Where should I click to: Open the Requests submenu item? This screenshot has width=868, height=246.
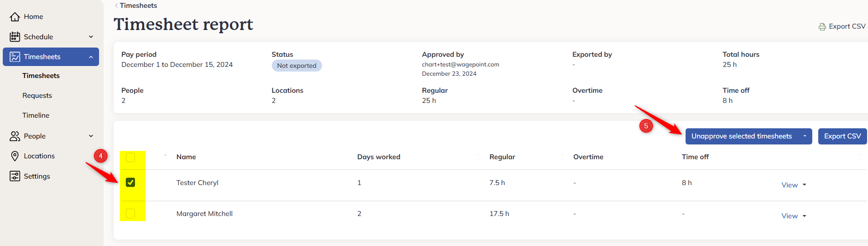(37, 96)
